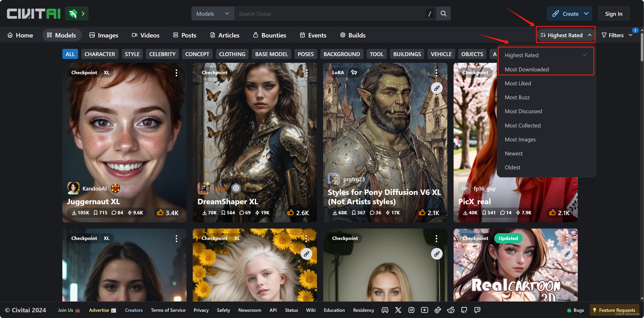Open the Builds tab
Image resolution: width=644 pixels, height=318 pixels.
[x=353, y=35]
